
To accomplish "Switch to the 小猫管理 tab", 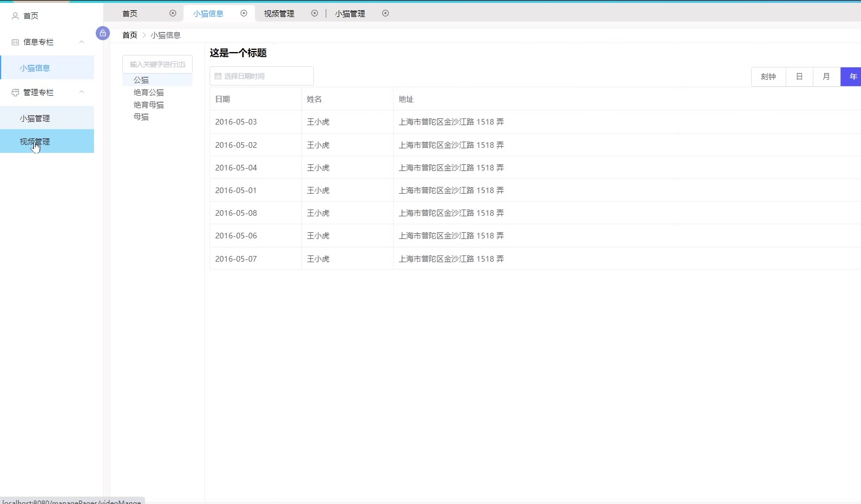I will pos(350,14).
